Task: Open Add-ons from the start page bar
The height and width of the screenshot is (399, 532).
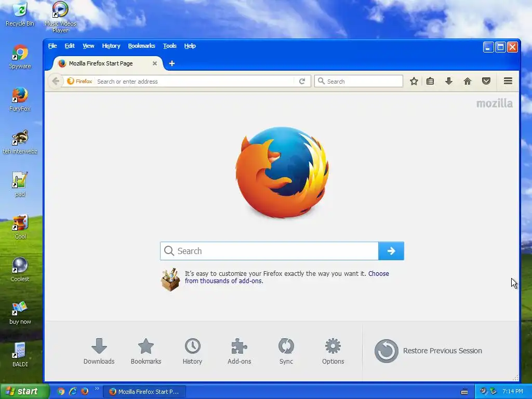Action: click(x=239, y=351)
